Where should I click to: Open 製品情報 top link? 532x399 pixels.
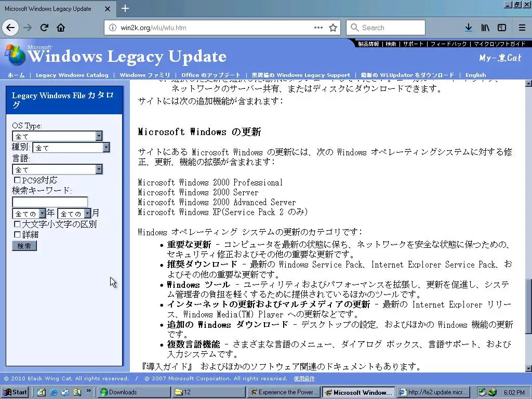368,44
